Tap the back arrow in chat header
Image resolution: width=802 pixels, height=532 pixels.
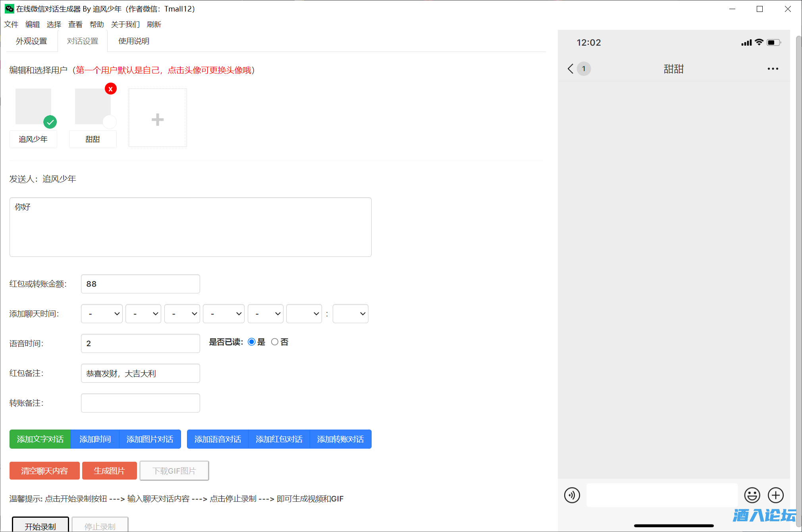pos(571,69)
